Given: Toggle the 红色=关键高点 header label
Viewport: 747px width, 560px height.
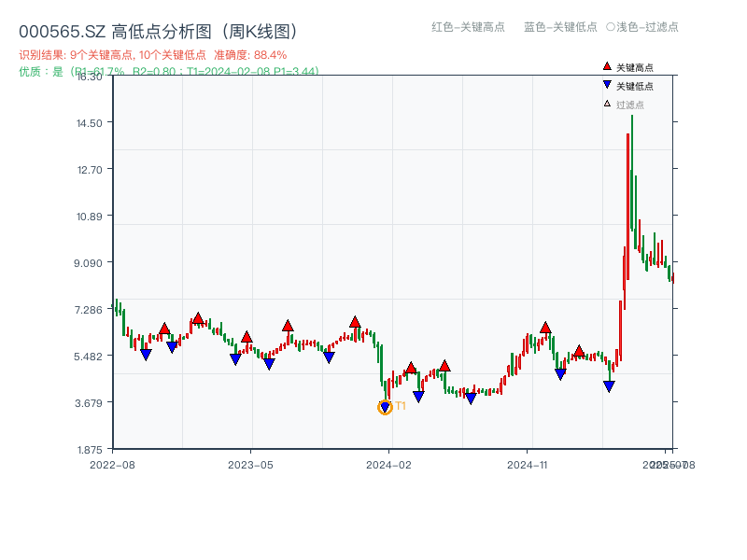Looking at the screenshot, I should [x=467, y=27].
